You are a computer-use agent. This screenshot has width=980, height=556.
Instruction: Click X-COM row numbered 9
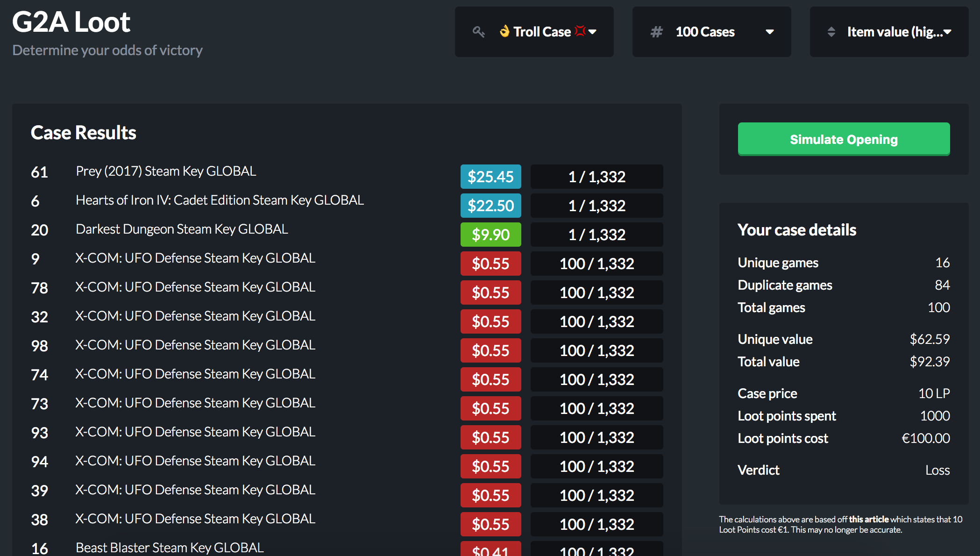tap(347, 263)
